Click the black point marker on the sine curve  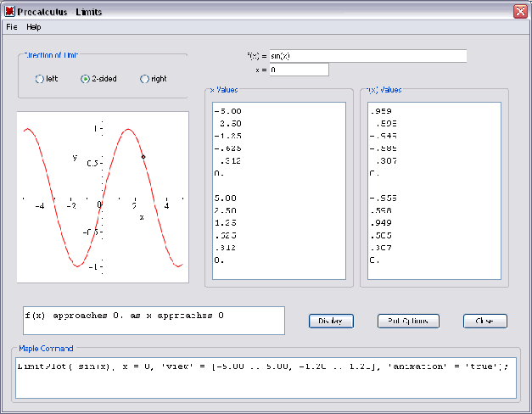pyautogui.click(x=143, y=156)
